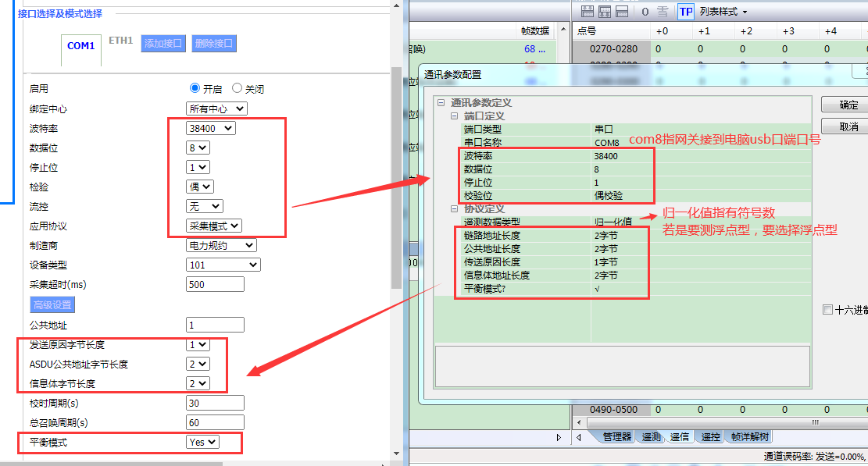Click the 平衡模式 checkmark value in dialog
The image size is (868, 466).
tap(597, 289)
